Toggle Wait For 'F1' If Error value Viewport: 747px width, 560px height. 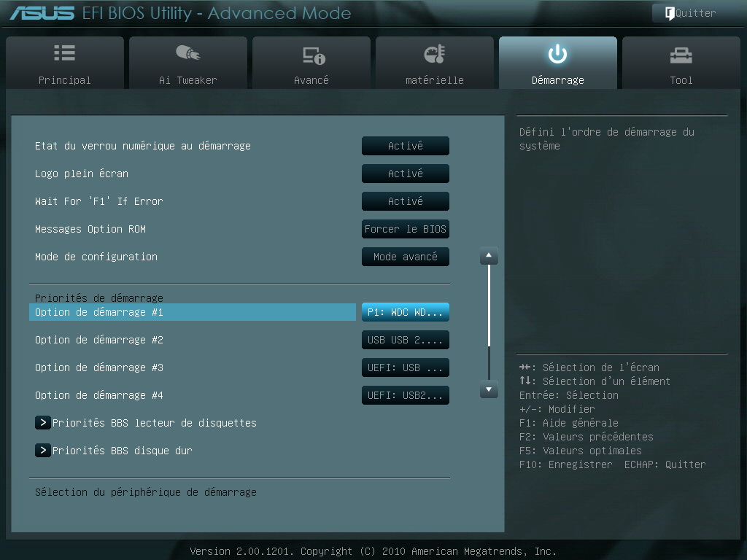click(x=406, y=201)
